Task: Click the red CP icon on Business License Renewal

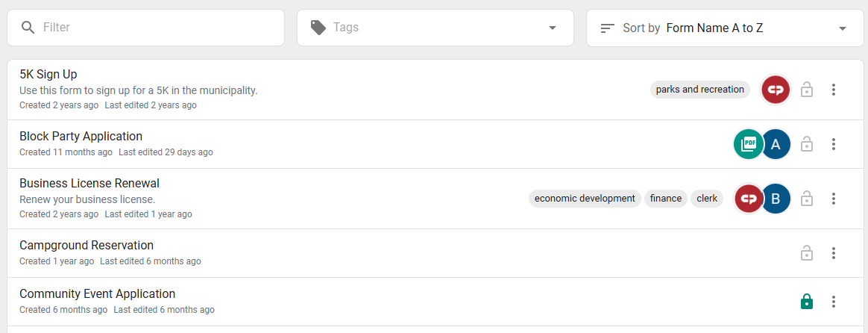Action: [x=749, y=199]
